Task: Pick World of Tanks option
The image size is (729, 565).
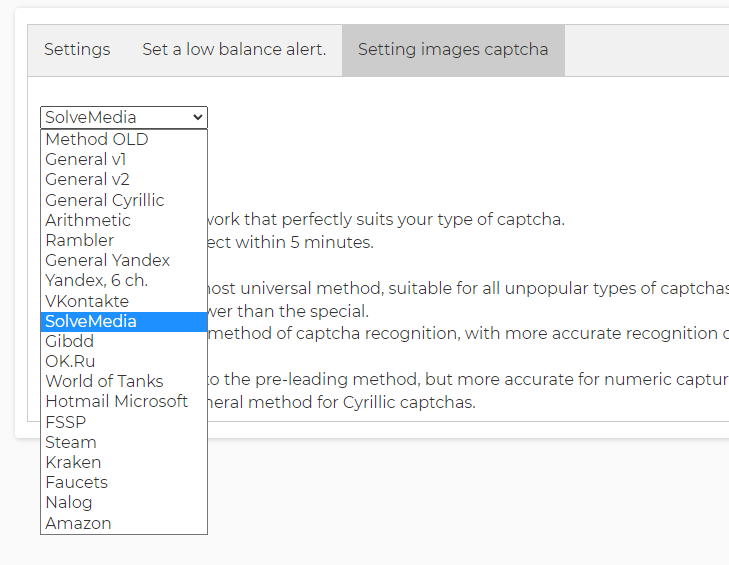Action: point(104,381)
